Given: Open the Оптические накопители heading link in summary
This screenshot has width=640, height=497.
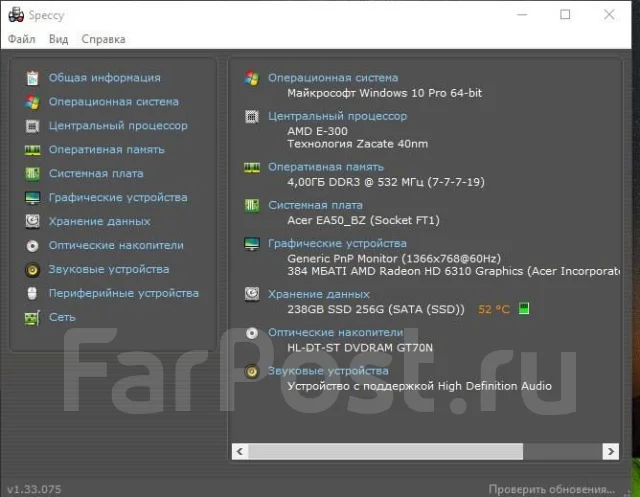Looking at the screenshot, I should (336, 333).
